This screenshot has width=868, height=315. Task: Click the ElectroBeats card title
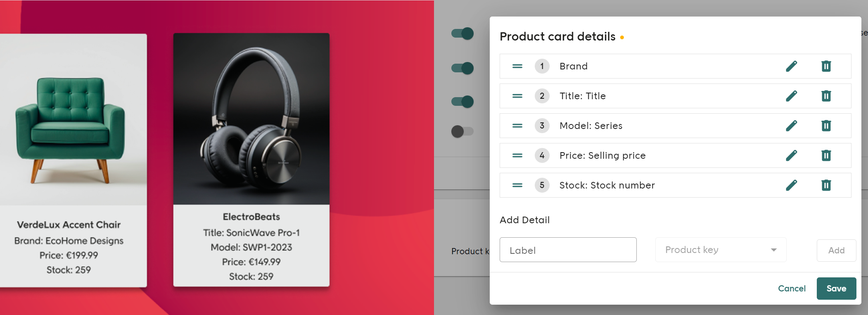(x=251, y=217)
